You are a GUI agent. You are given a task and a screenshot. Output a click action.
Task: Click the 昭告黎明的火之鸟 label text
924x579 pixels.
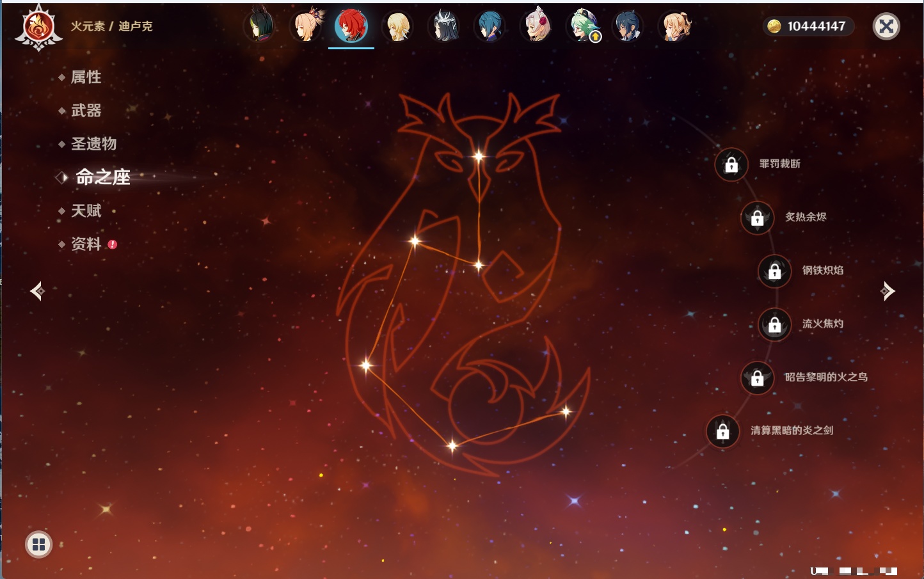coord(826,377)
